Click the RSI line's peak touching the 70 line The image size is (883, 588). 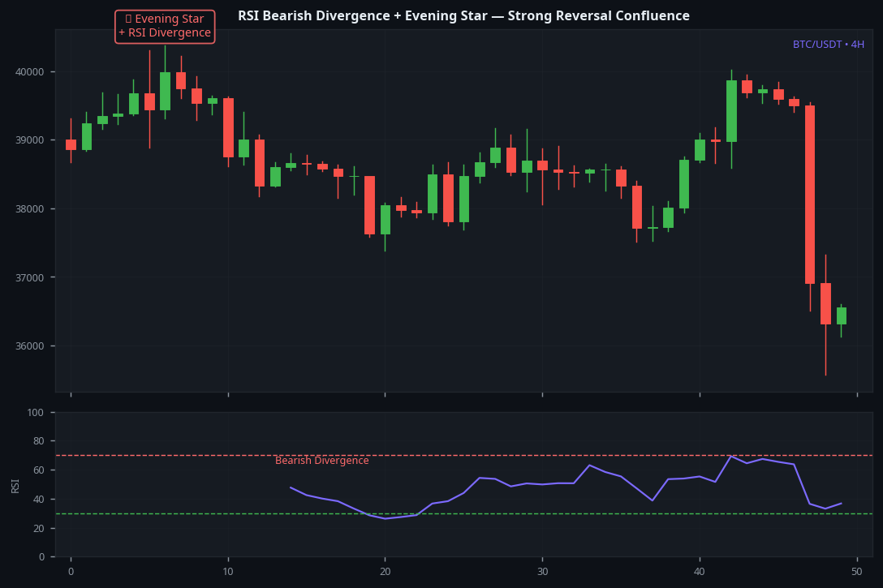[x=731, y=457]
